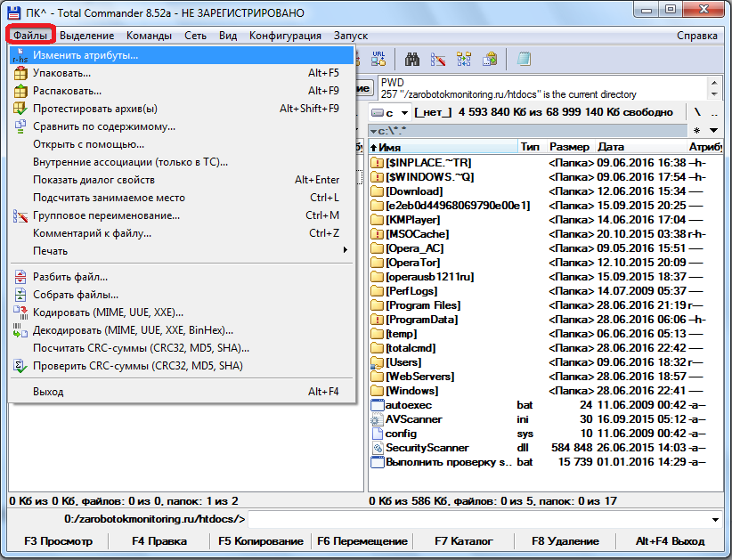Screen dimensions: 732x560
Task: Select the Program Files folder icon
Action: (377, 305)
